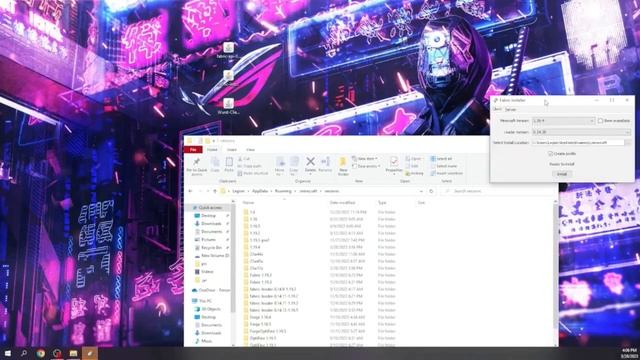Image resolution: width=640 pixels, height=360 pixels.
Task: Click Edit in the Open group
Action: pyautogui.click(x=412, y=166)
